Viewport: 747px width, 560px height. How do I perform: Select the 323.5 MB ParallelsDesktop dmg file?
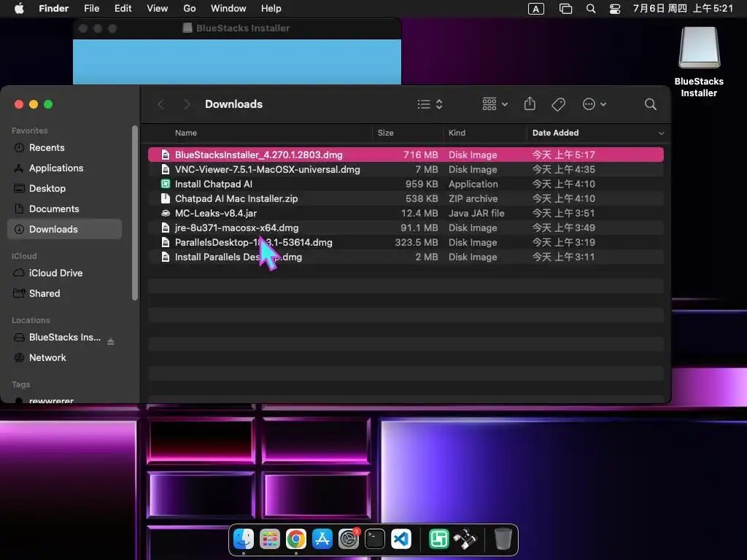point(406,242)
